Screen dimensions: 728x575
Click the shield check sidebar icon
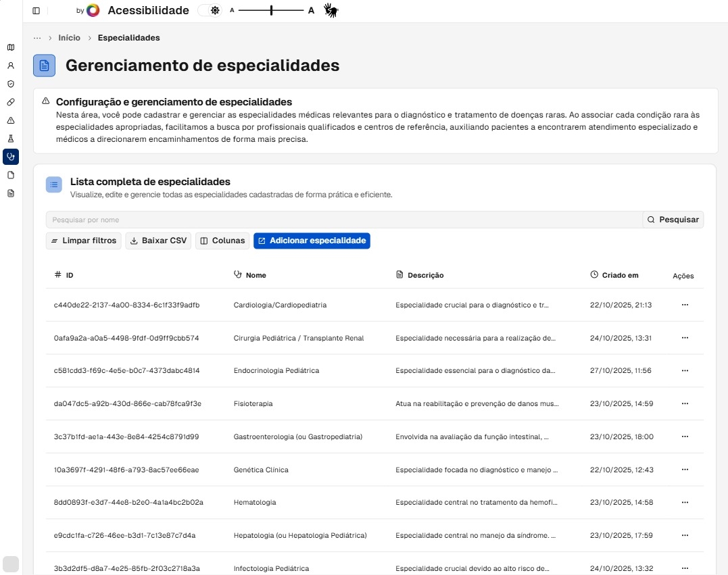11,84
